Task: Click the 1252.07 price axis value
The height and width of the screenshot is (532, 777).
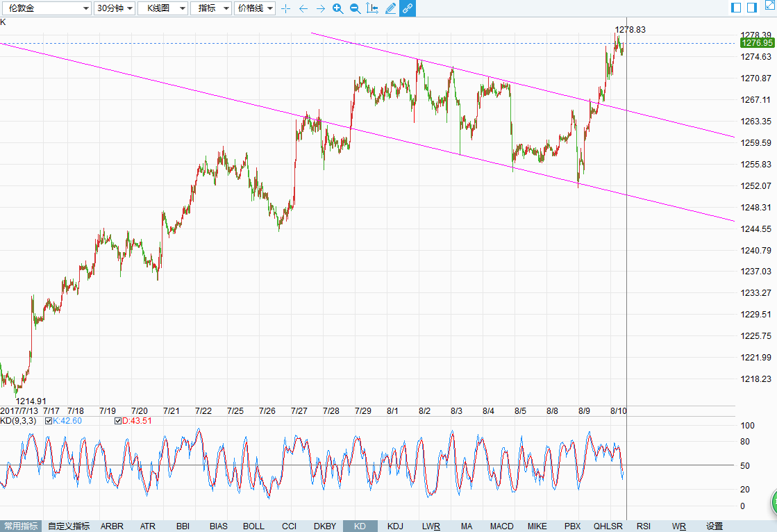Action: tap(755, 186)
